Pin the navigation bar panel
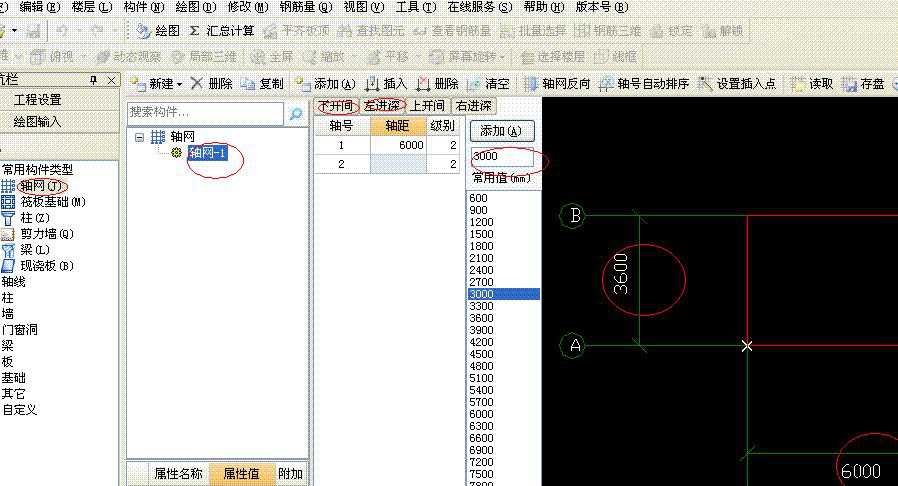The height and width of the screenshot is (486, 898). click(93, 80)
